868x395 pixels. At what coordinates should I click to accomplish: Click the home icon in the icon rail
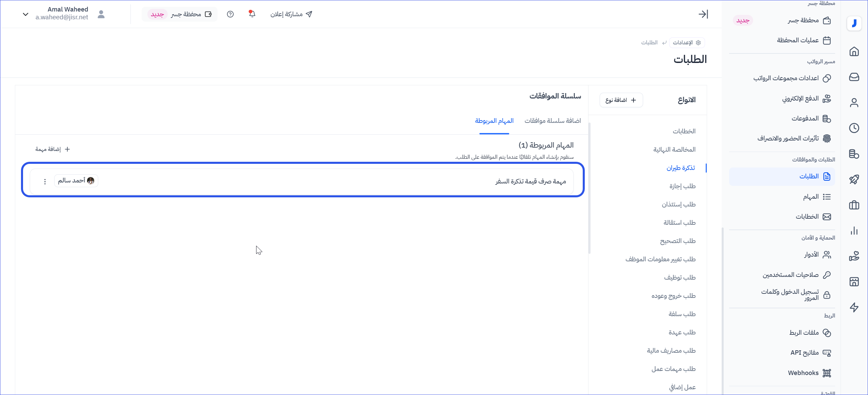pos(854,51)
